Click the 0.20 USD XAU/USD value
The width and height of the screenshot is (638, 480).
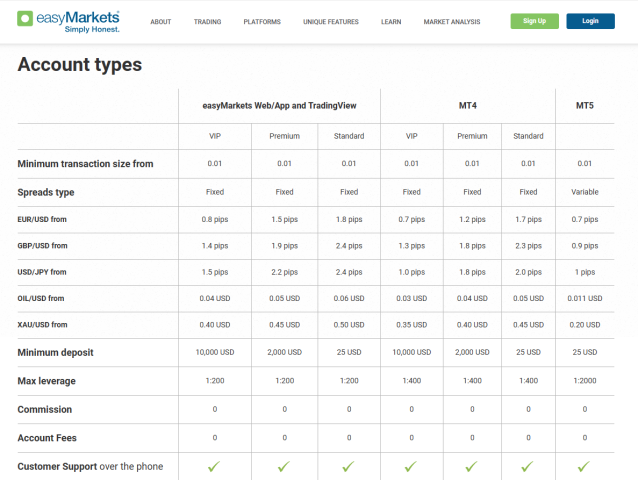click(x=585, y=325)
